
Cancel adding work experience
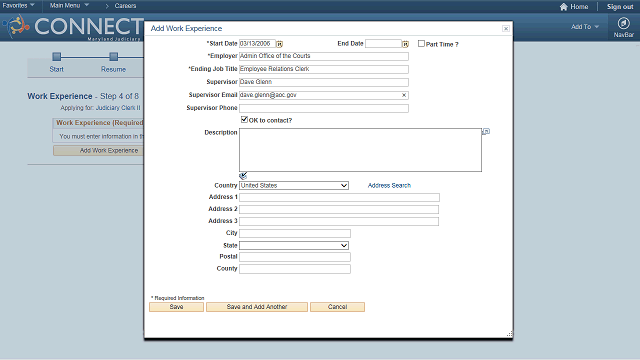coord(338,307)
